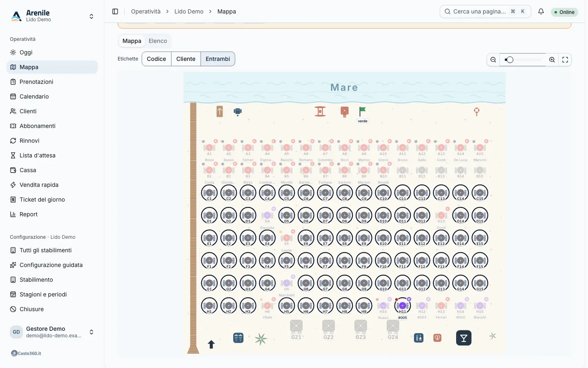Screen dimensions: 588x368
Task: Click Operatività breadcrumb link
Action: coord(146,11)
